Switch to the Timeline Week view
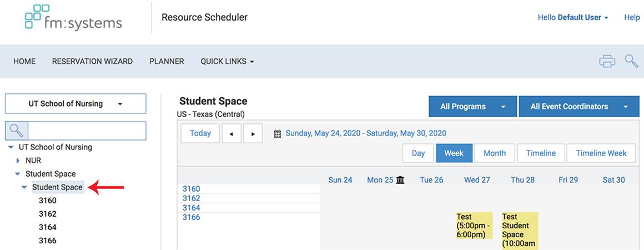 [x=601, y=153]
